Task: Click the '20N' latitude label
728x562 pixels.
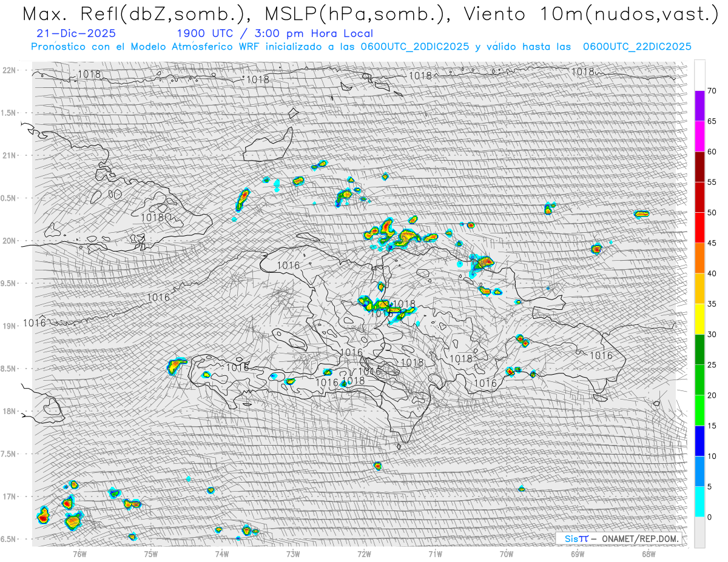Action: [8, 241]
